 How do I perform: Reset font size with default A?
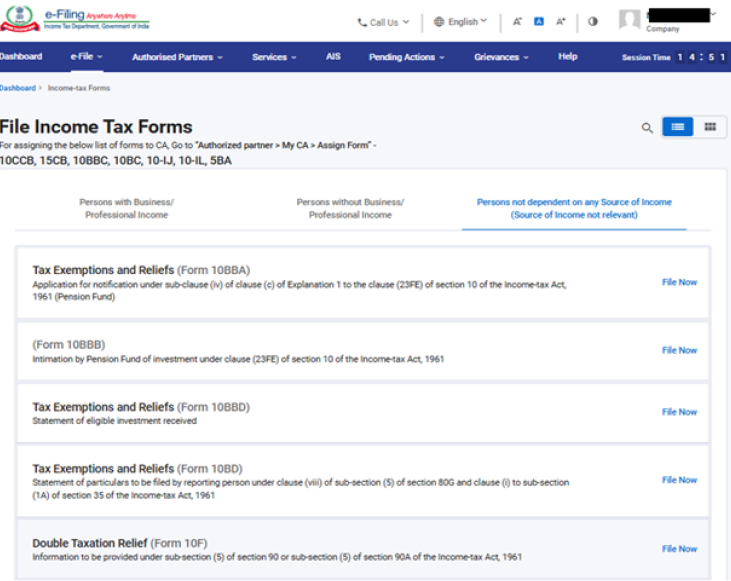tap(539, 21)
